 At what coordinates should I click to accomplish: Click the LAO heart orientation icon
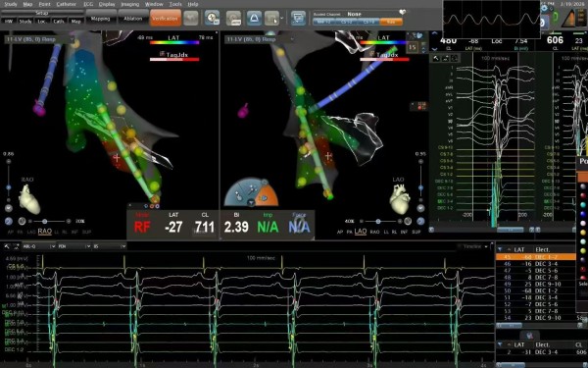point(400,199)
